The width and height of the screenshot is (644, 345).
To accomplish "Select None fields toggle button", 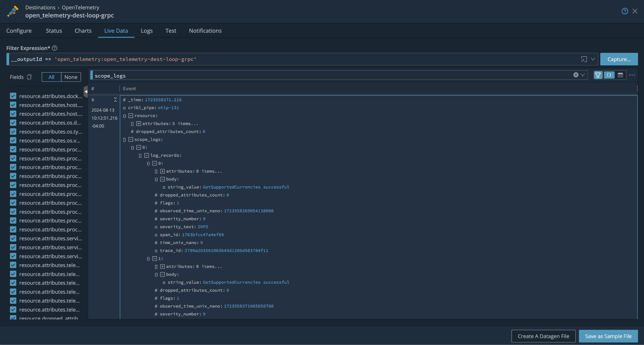I will [x=71, y=77].
